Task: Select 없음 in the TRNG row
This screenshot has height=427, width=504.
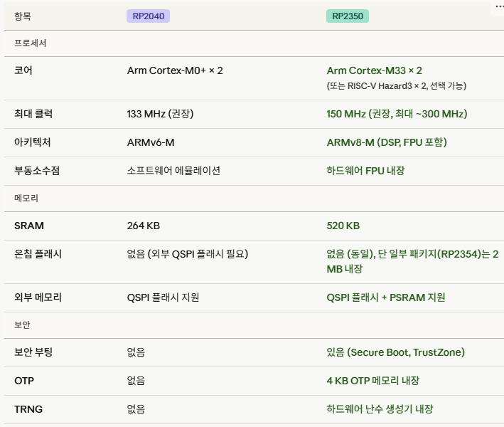Action: (136, 409)
